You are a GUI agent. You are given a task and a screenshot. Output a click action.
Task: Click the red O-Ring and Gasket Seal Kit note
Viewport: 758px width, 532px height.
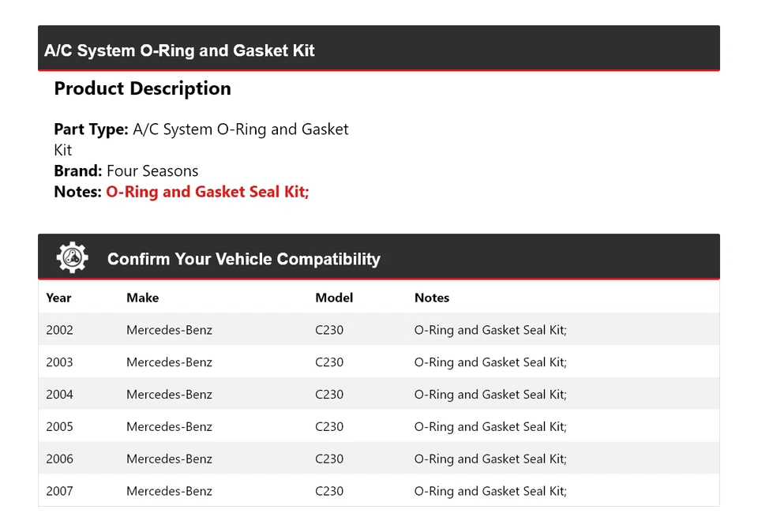(207, 192)
